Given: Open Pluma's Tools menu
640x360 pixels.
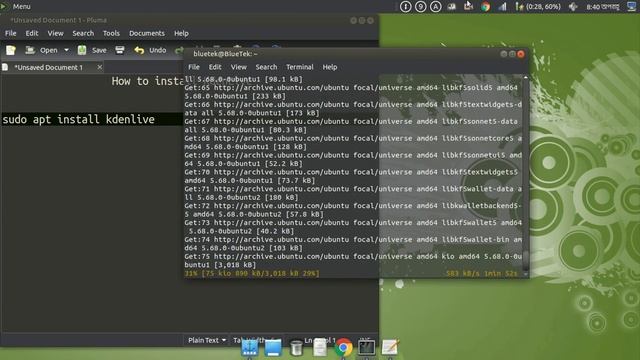Looking at the screenshot, I should tap(111, 33).
